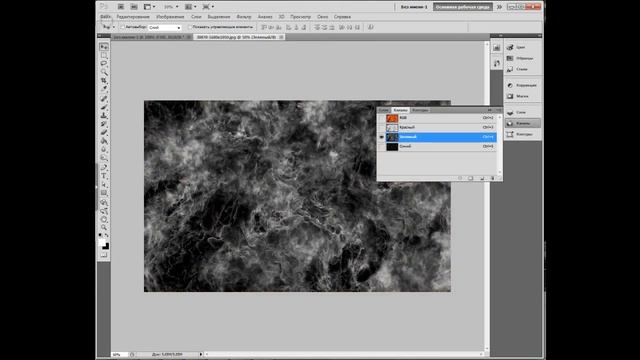Open the Стили panel in the dock

[523, 69]
